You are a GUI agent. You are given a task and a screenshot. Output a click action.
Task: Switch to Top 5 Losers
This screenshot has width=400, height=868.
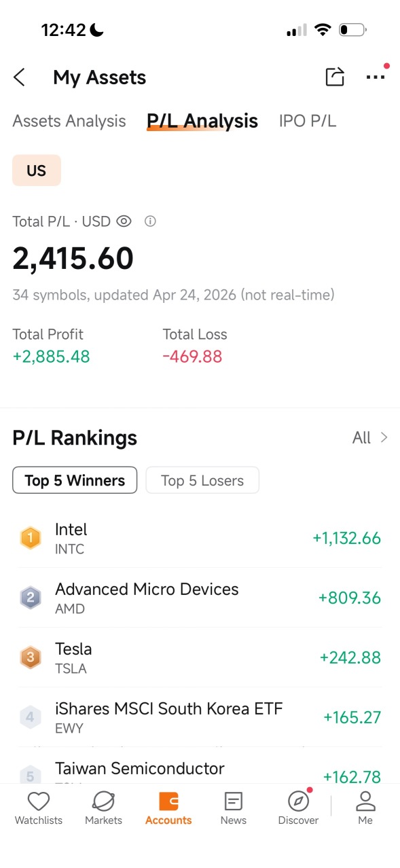click(x=202, y=480)
